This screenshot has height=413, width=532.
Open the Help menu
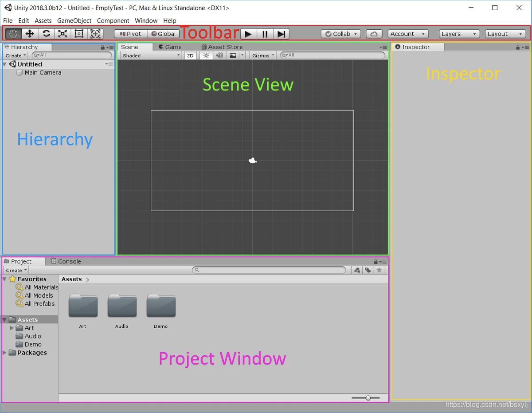point(170,20)
